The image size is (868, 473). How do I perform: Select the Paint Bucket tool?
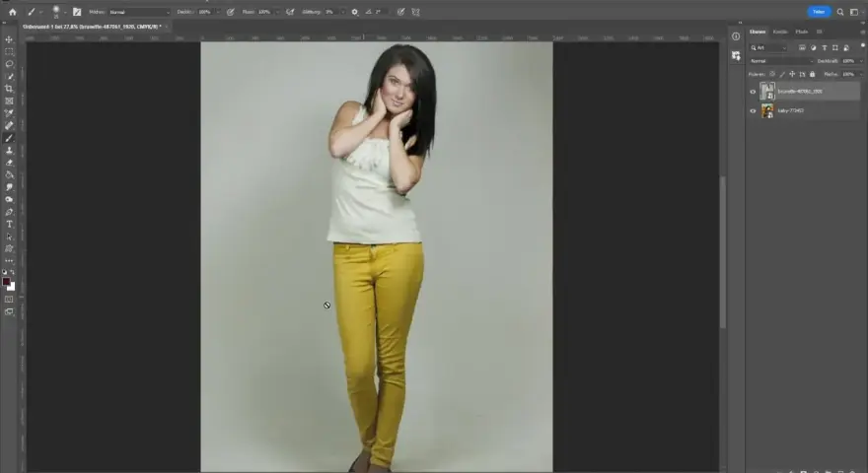(x=9, y=174)
